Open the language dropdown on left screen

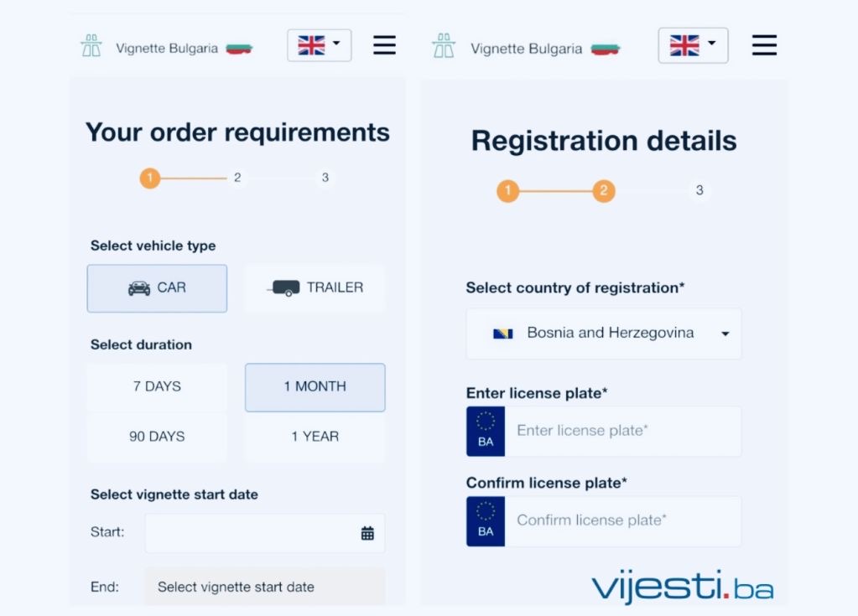coord(319,45)
